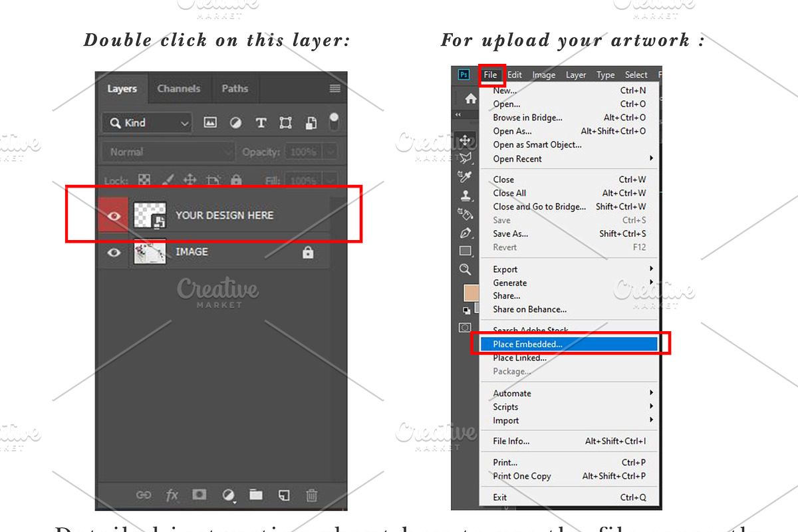798x532 pixels.
Task: Click the create new layer icon
Action: [x=284, y=495]
